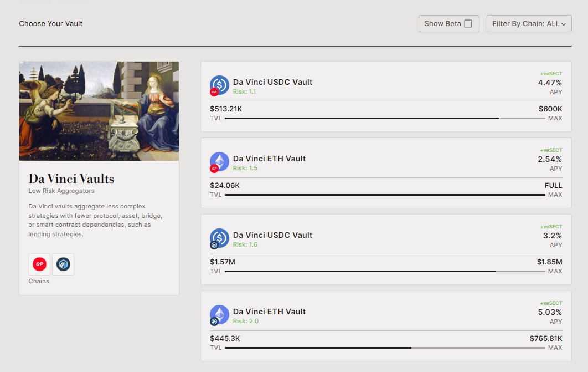Click the Annunciation painting thumbnail

(99, 111)
